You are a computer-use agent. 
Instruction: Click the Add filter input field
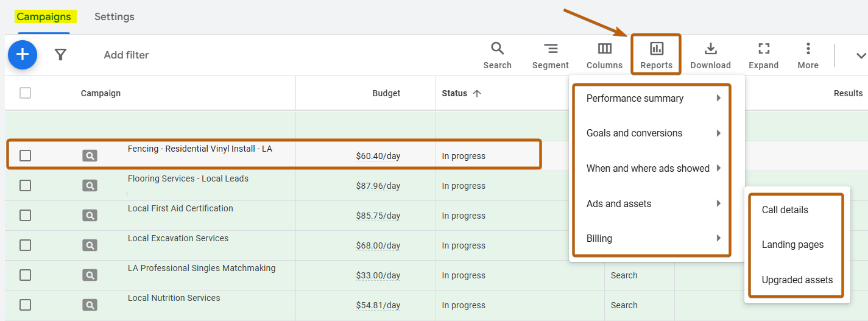pyautogui.click(x=126, y=55)
